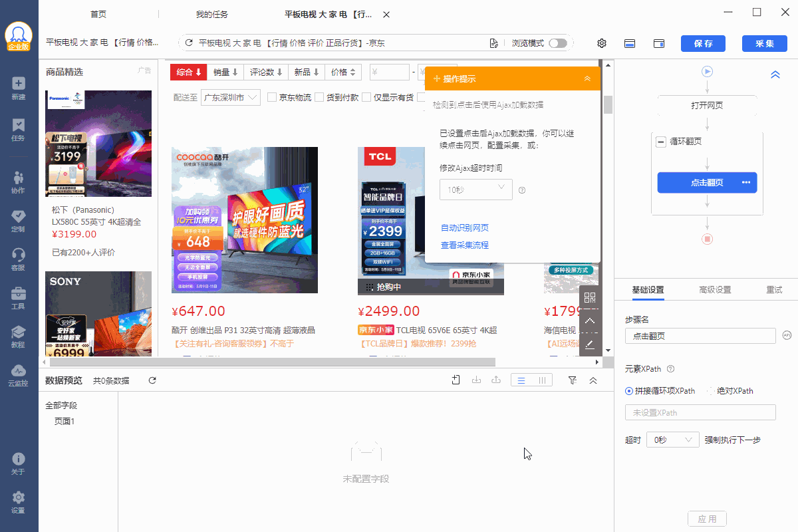Select the 打开网页 workflow node
This screenshot has height=532, width=798.
point(707,106)
